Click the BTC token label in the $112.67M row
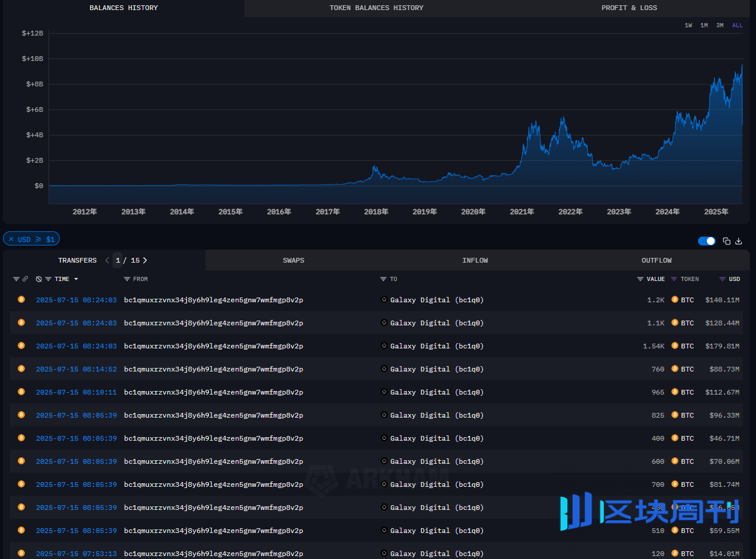 (x=687, y=392)
